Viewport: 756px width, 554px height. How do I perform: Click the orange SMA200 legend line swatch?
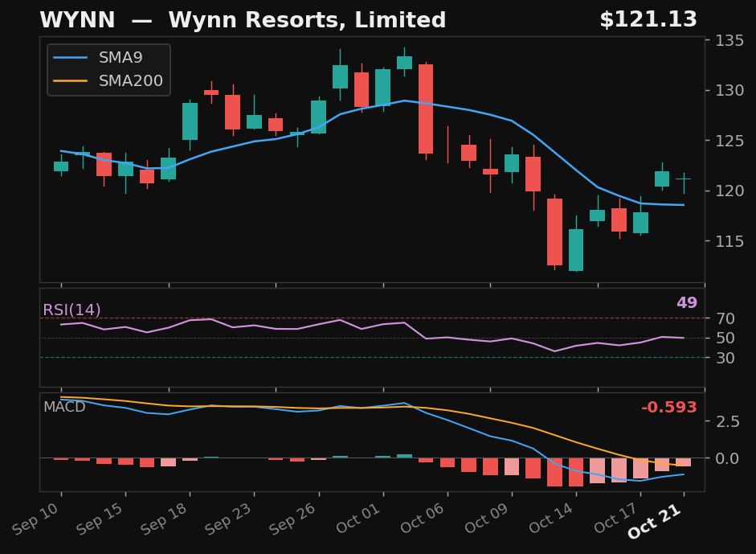71,80
